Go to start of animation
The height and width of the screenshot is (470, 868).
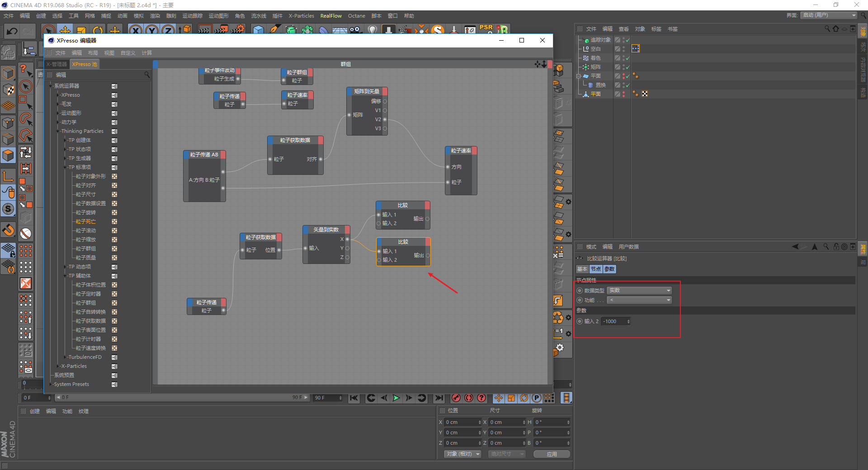[x=354, y=398]
